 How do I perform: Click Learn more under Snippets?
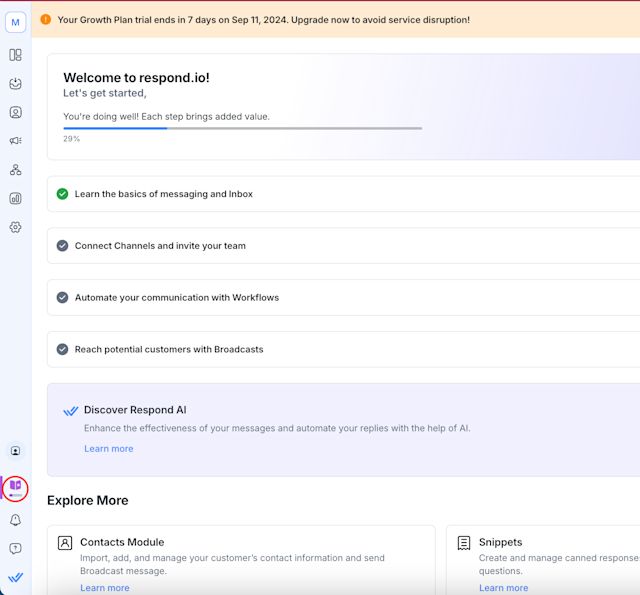(x=503, y=588)
